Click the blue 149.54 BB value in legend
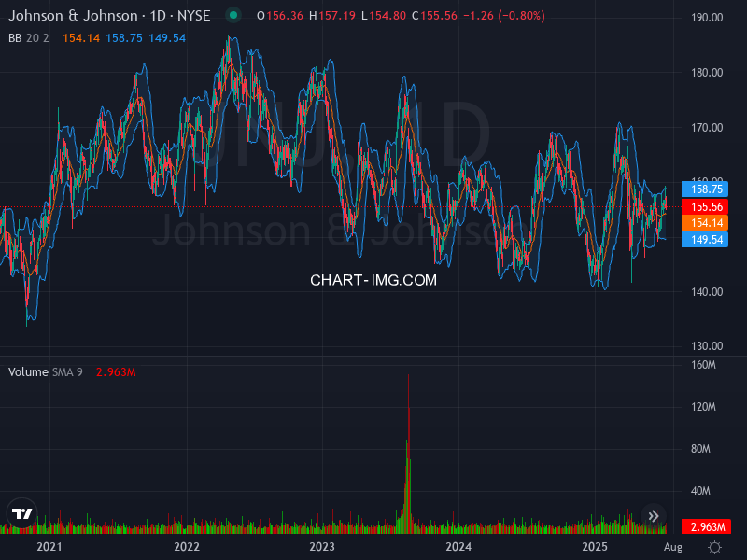 (x=167, y=38)
